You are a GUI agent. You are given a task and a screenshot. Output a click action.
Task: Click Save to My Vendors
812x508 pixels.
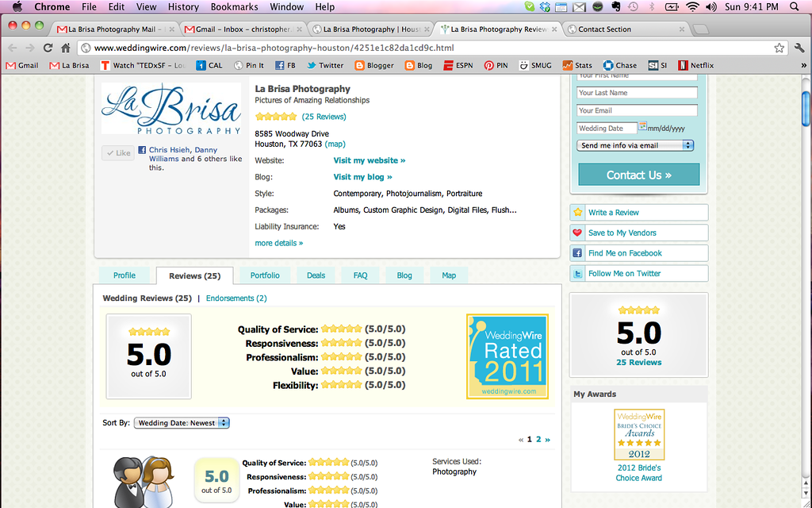click(638, 233)
